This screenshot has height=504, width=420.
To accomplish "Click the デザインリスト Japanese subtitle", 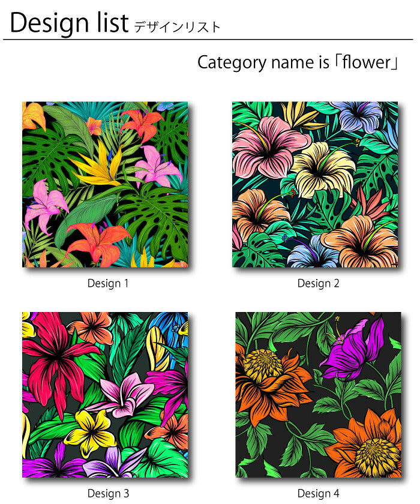I will coord(177,28).
